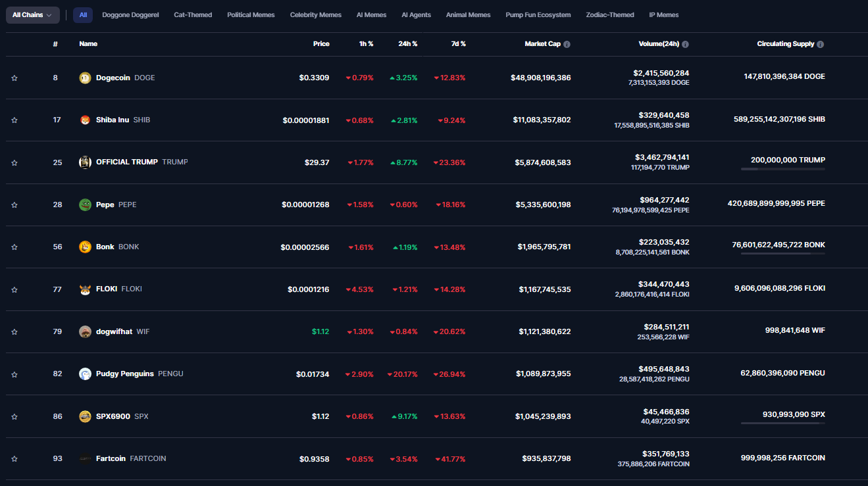Viewport: 868px width, 486px height.
Task: Click the Bonk coin logo icon
Action: click(x=85, y=247)
